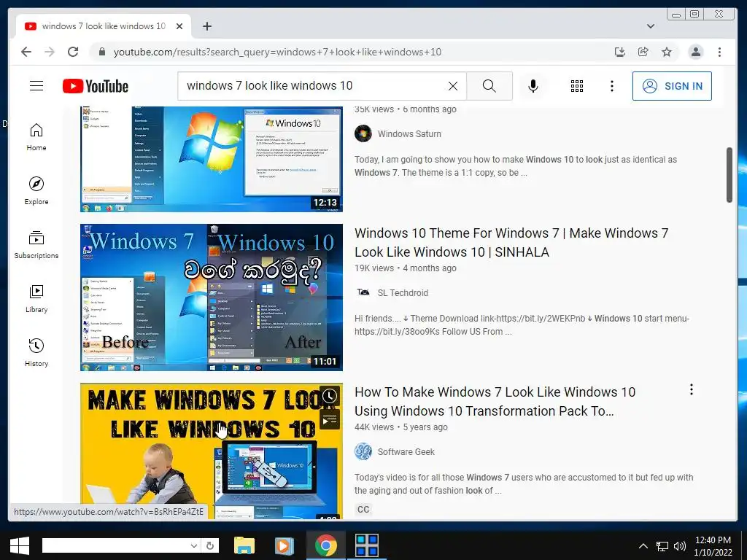The image size is (747, 560).
Task: Click the SIGN IN button
Action: coord(672,86)
